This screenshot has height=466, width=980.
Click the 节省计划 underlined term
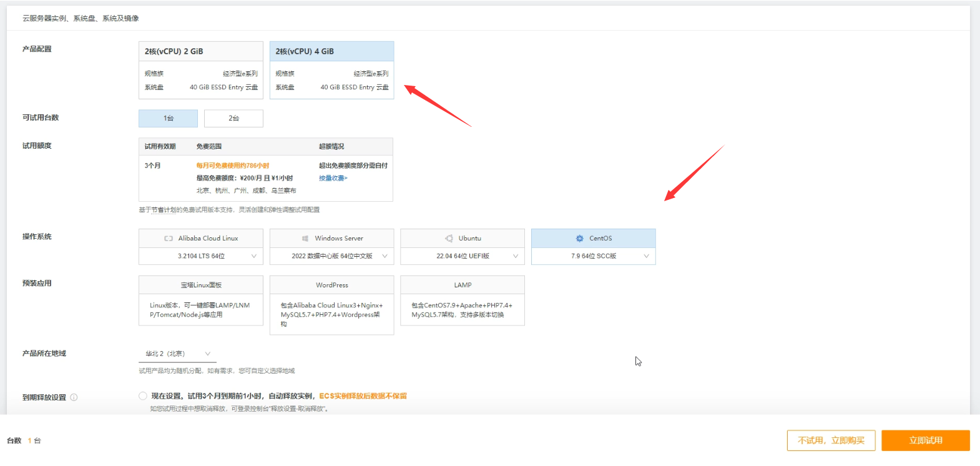click(x=164, y=210)
